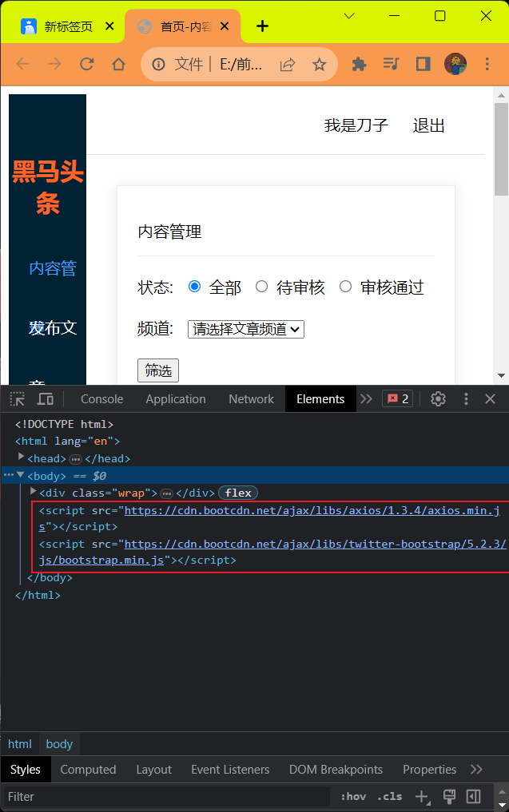Image resolution: width=509 pixels, height=812 pixels.
Task: Select the html lang="en" line
Action: point(67,442)
